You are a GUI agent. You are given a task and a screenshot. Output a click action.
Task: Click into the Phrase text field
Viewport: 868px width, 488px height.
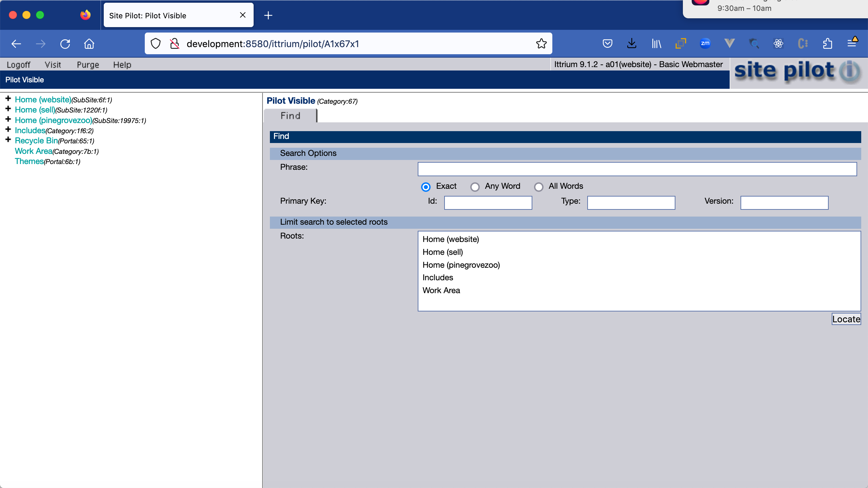coord(637,169)
